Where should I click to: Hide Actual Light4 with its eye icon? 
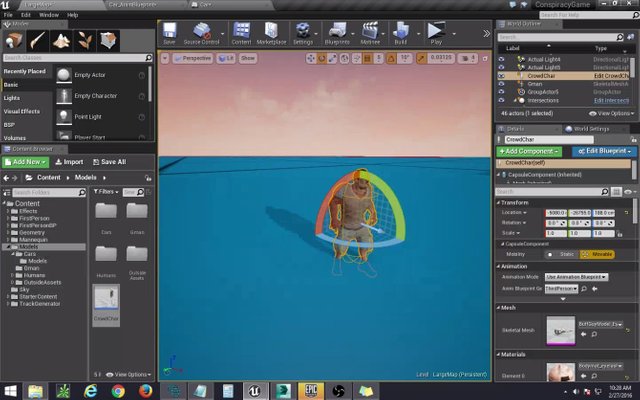tap(501, 59)
